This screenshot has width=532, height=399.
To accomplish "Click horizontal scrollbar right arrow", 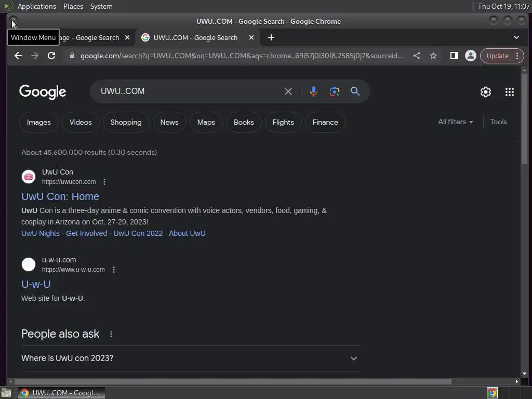I will [x=516, y=382].
